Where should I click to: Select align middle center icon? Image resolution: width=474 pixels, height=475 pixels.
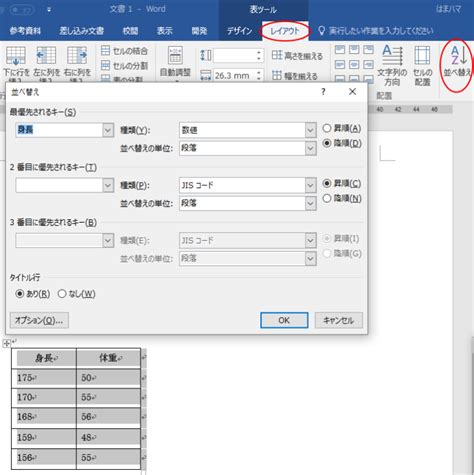(354, 64)
